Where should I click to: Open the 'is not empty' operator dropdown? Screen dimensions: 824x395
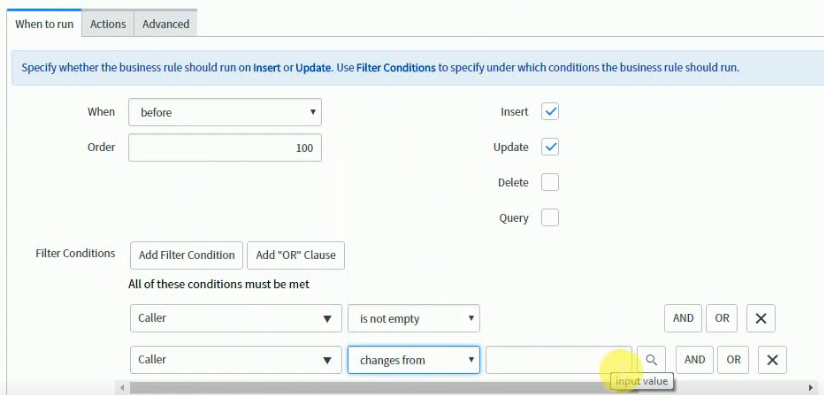(x=414, y=318)
